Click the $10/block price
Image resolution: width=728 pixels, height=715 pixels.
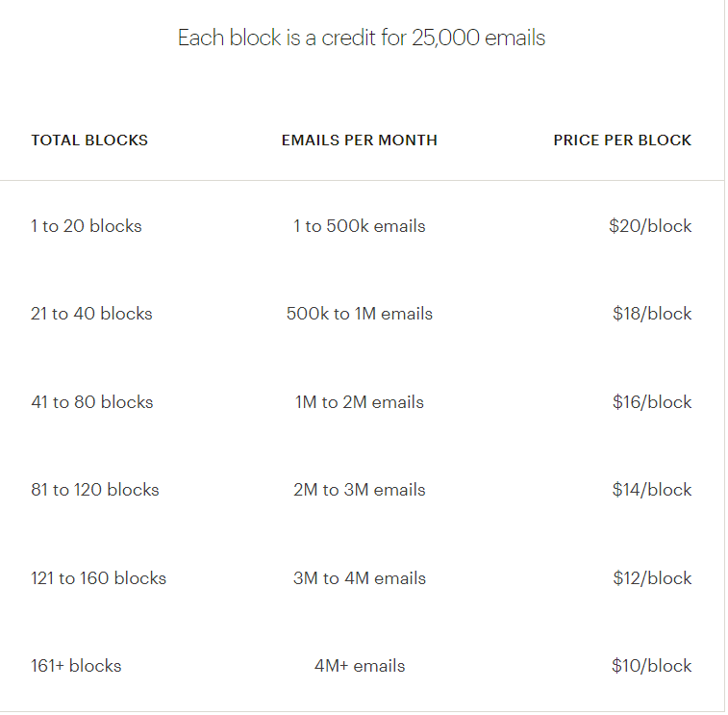(x=651, y=666)
